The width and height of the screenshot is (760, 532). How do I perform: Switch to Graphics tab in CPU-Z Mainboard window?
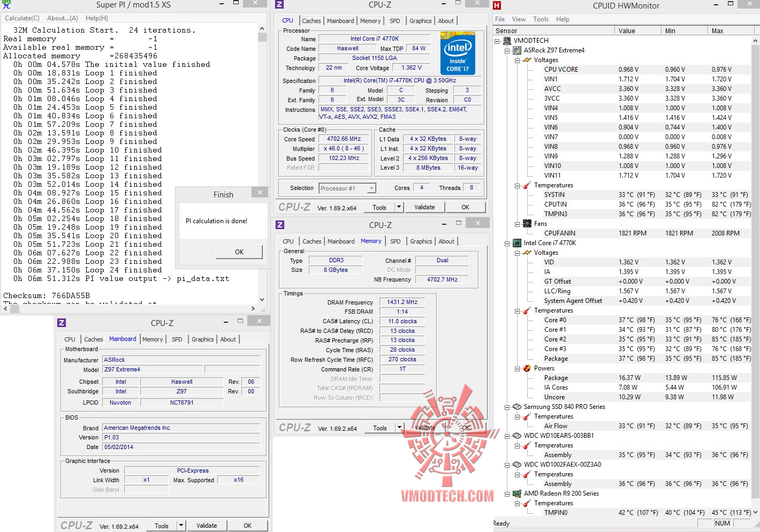pos(202,339)
